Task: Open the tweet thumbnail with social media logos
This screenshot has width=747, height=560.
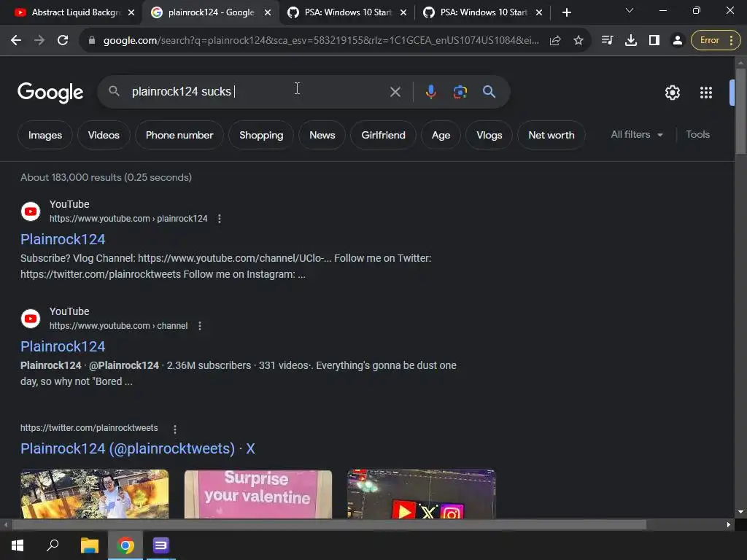Action: coord(422,494)
